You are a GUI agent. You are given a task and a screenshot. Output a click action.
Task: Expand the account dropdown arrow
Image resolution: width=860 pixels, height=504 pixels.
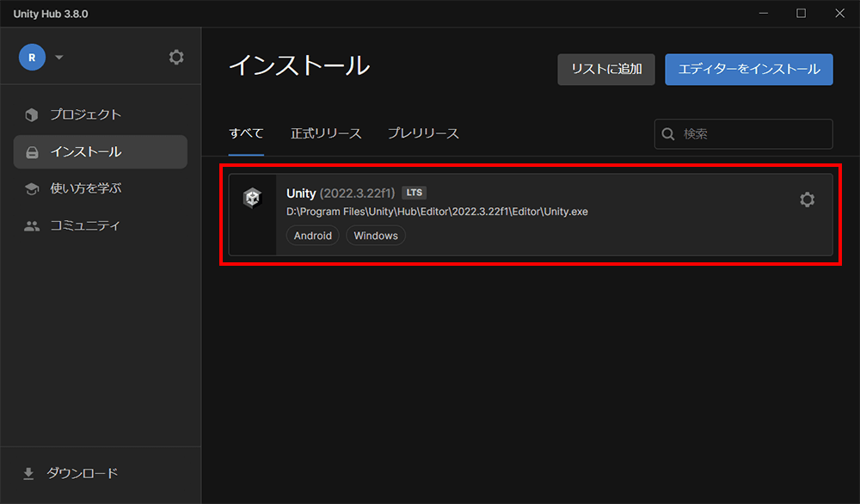(59, 57)
